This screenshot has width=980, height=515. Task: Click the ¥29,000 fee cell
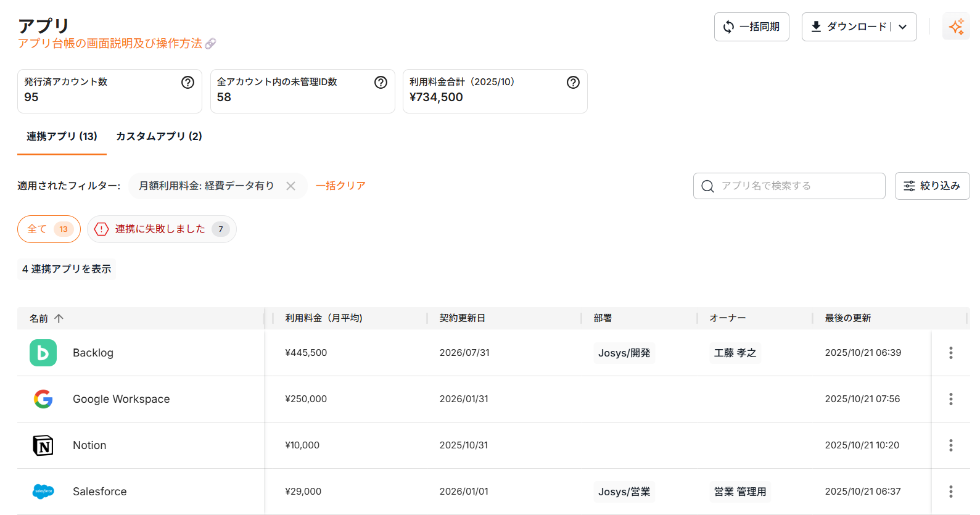click(x=303, y=492)
